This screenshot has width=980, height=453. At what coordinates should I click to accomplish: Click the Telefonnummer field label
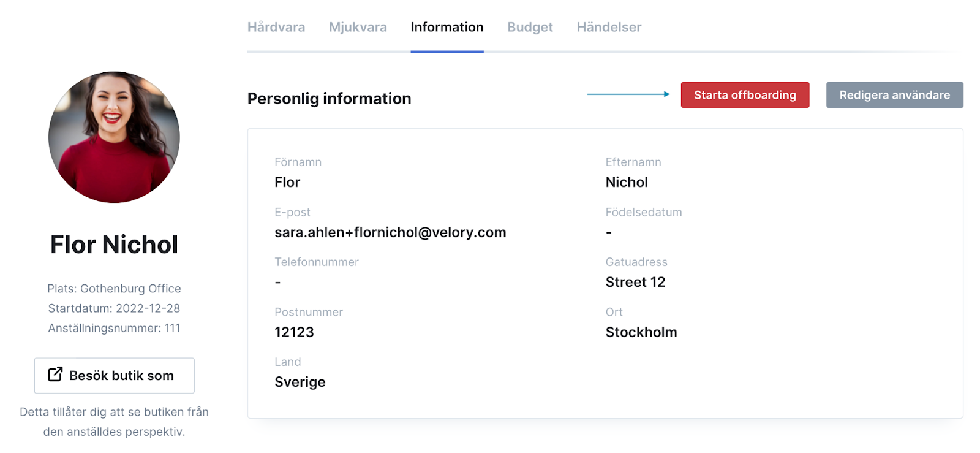[x=317, y=262]
